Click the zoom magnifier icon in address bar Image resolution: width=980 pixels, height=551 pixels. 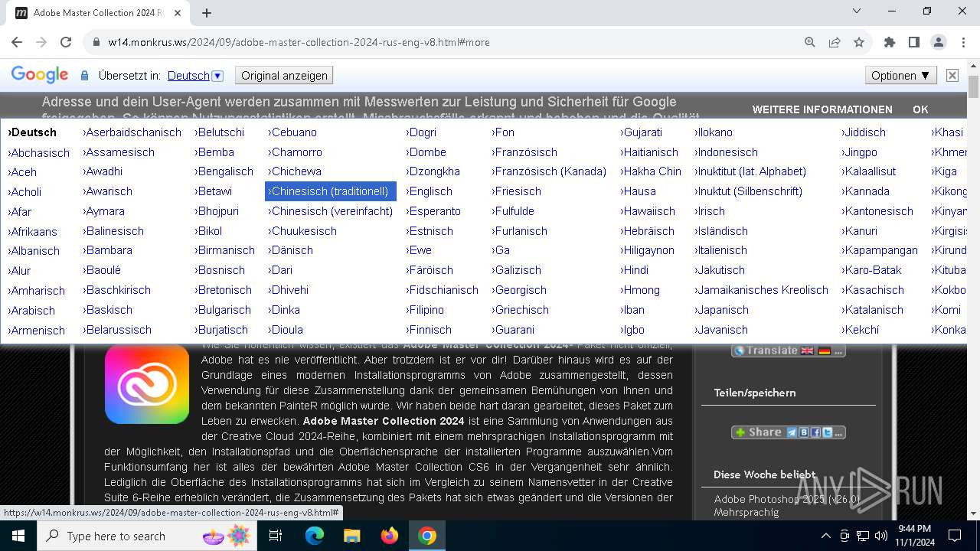tap(810, 42)
